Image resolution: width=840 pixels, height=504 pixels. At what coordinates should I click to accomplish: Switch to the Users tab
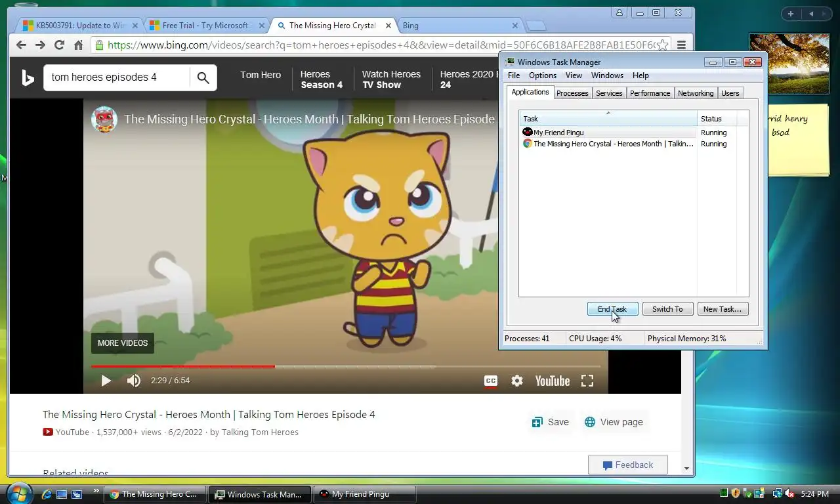coord(730,93)
